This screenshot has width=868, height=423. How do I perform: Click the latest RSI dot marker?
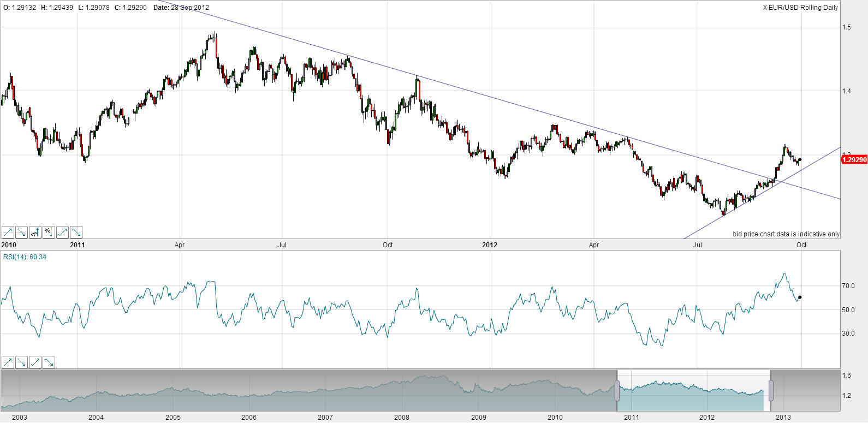[x=800, y=297]
